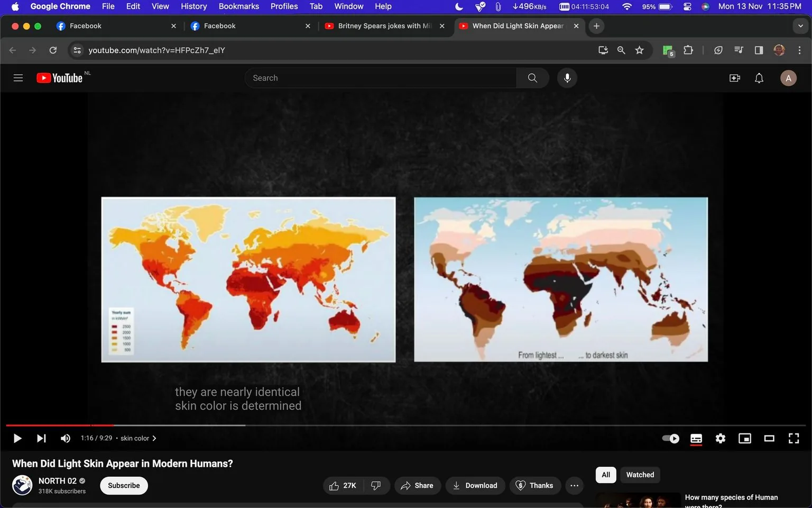Activate miniplayer mode
The image size is (812, 508).
point(745,438)
